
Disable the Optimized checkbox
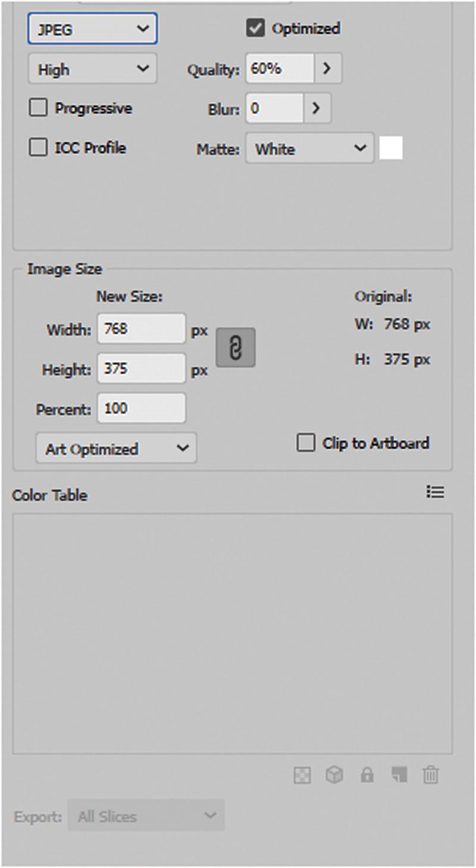click(255, 29)
